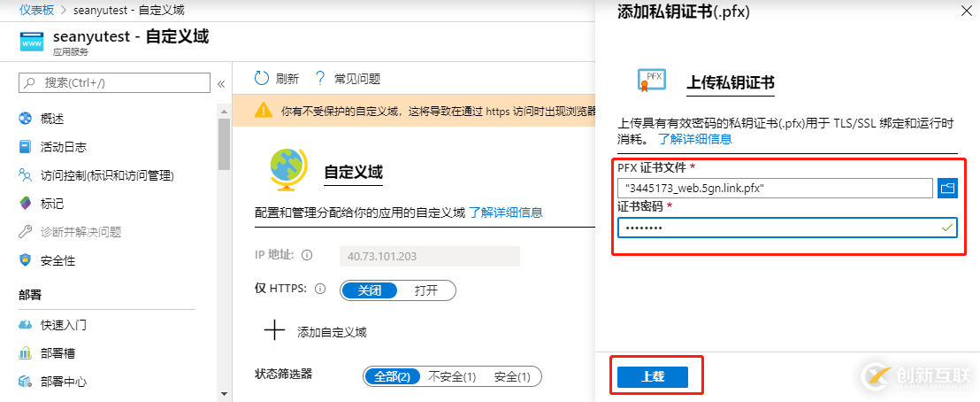Open 诊断并解决问题 in the sidebar
The image size is (980, 402).
click(80, 232)
